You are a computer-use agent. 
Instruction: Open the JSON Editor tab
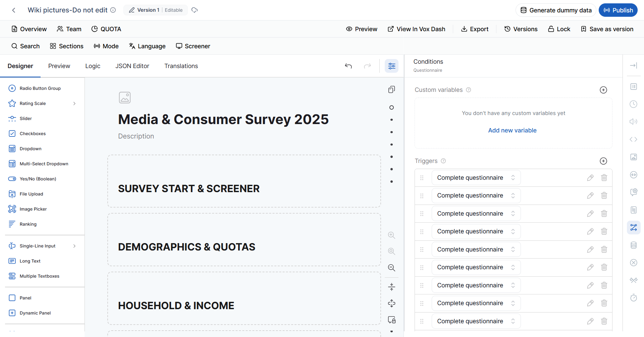coord(132,66)
